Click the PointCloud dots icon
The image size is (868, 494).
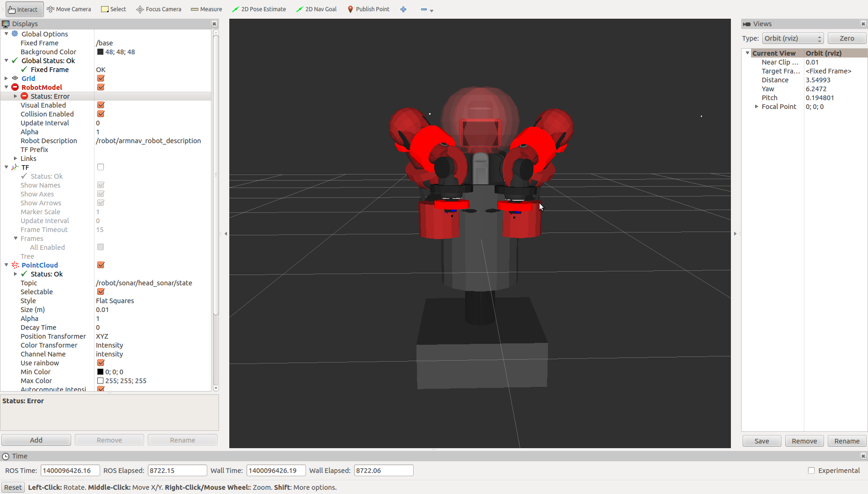point(15,265)
